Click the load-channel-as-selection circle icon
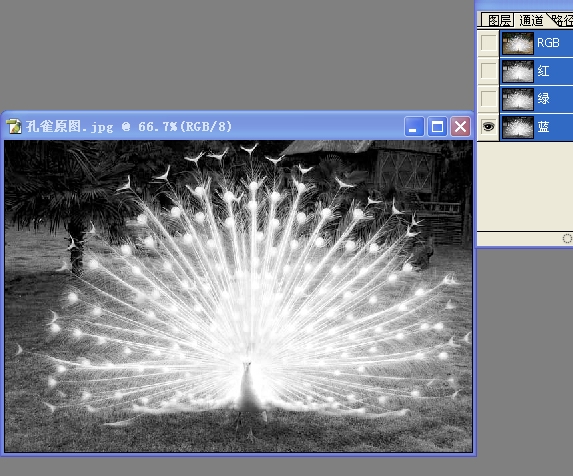 point(568,239)
